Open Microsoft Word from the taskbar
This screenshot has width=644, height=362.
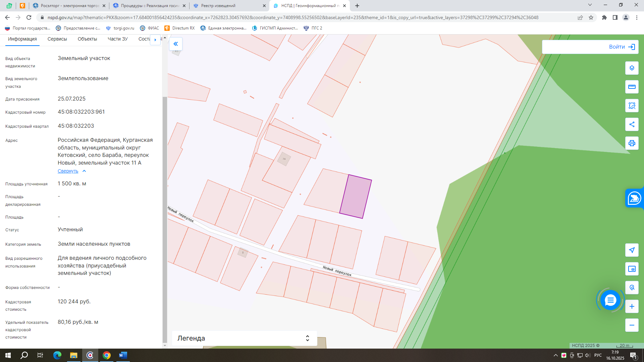[123, 355]
